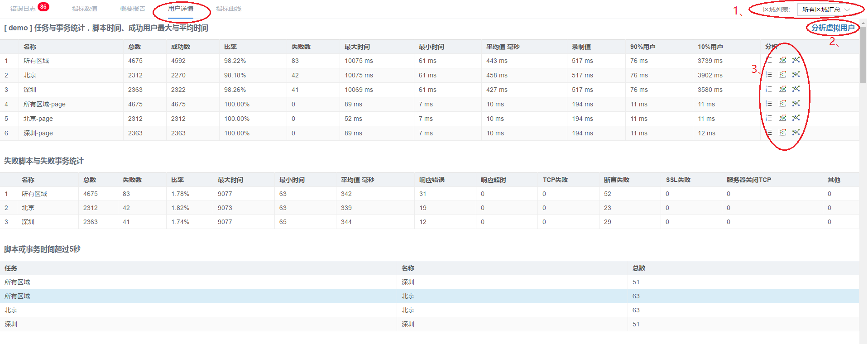868x344 pixels.
Task: Click line-graph icon in 所有区域 row
Action: (796, 60)
